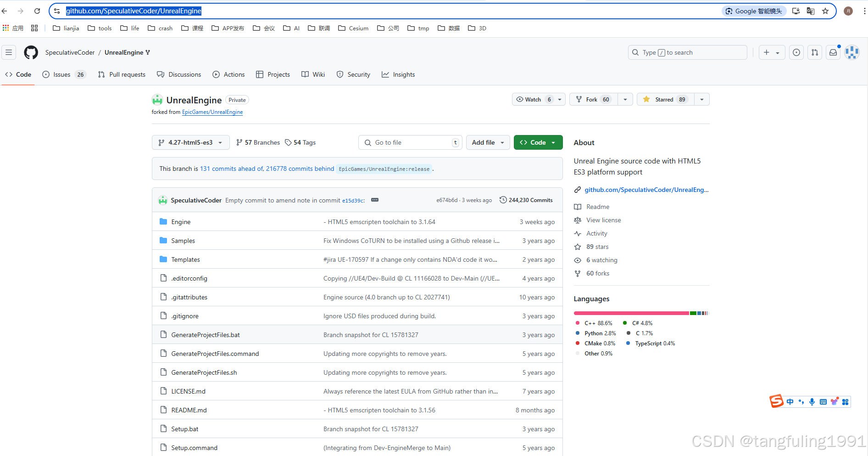
Task: Click the green C# segment of language bar
Action: click(x=693, y=313)
